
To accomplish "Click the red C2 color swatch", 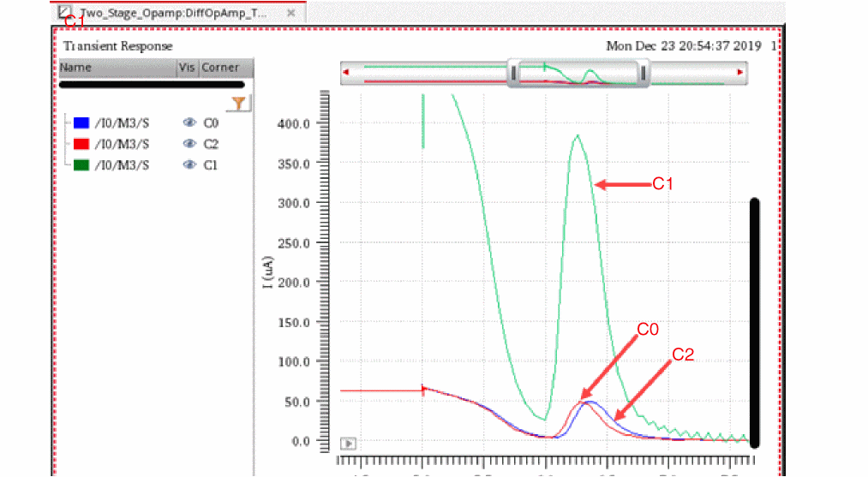I will coord(81,144).
